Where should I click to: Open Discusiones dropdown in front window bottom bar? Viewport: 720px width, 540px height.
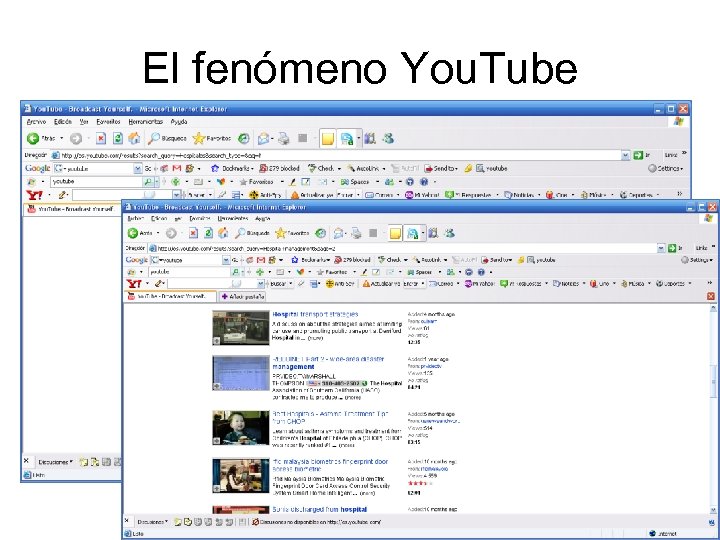tap(152, 522)
